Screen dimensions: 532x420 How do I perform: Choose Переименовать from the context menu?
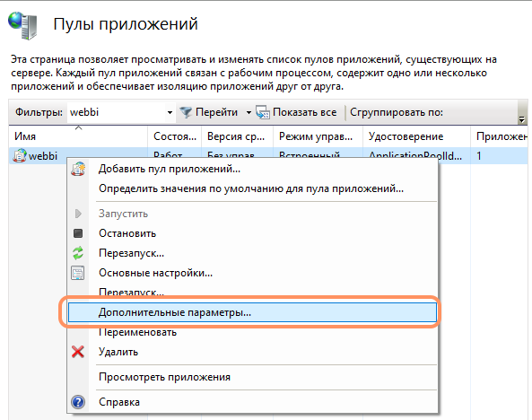pyautogui.click(x=137, y=332)
